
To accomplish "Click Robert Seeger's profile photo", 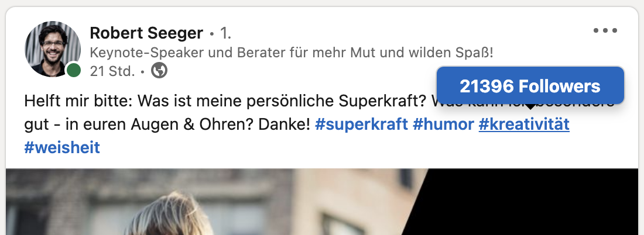I will (x=53, y=49).
